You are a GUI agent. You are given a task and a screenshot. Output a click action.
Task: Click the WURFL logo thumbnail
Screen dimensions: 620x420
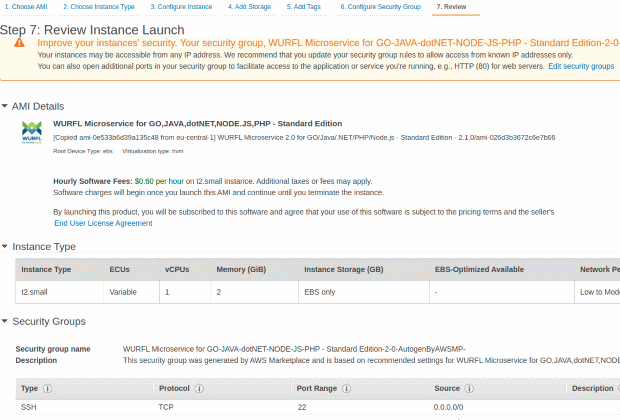[32, 132]
